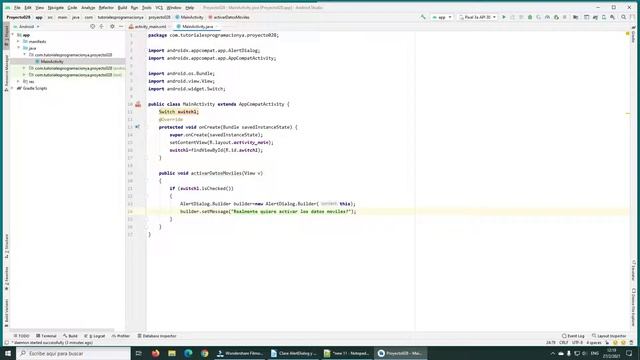Image resolution: width=640 pixels, height=360 pixels.
Task: Click the Profile app icon in the toolbar
Action: 547,17
